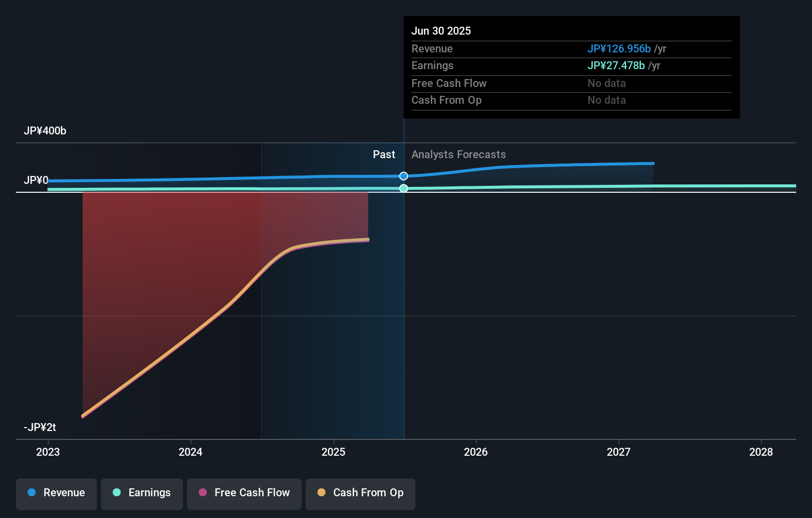Click the Cash From Op row's No data value
This screenshot has height=518, width=812.
pos(607,100)
